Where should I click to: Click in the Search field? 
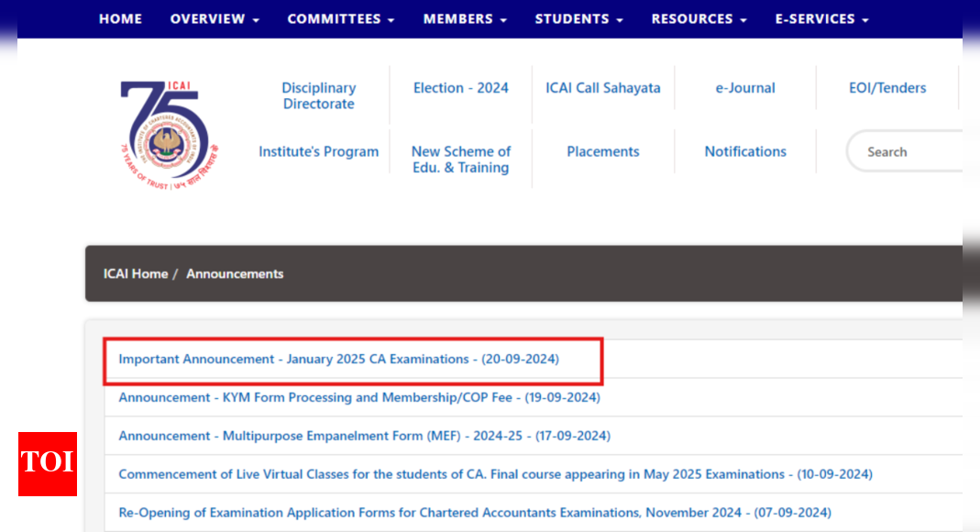(905, 151)
